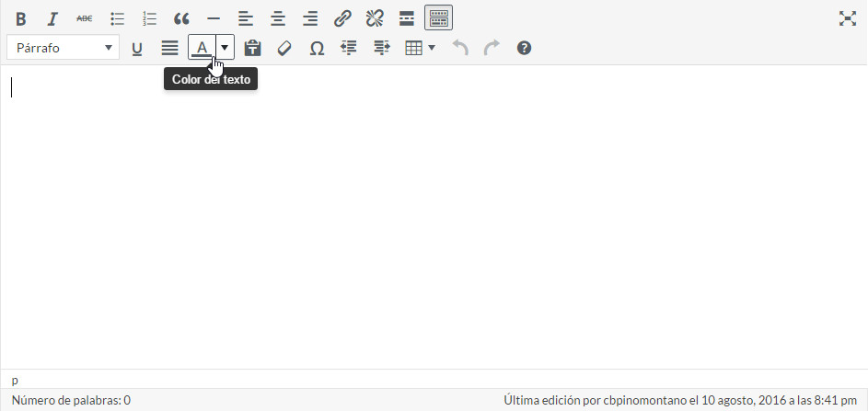This screenshot has width=868, height=411.
Task: Increase the paragraph indent
Action: pos(381,48)
